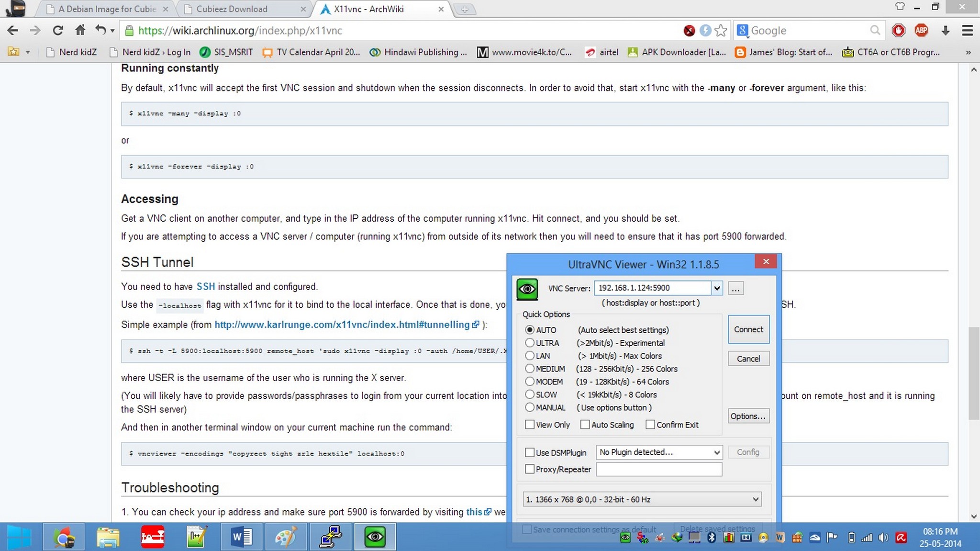Screen dimensions: 980x551
Task: Click the VNC Server address field
Action: [x=653, y=288]
